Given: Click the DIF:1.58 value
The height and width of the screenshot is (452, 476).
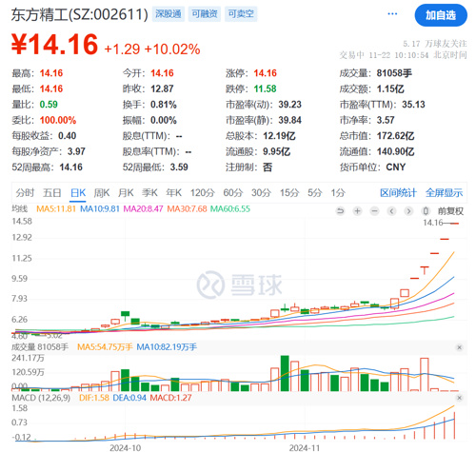Looking at the screenshot, I should (x=94, y=398).
